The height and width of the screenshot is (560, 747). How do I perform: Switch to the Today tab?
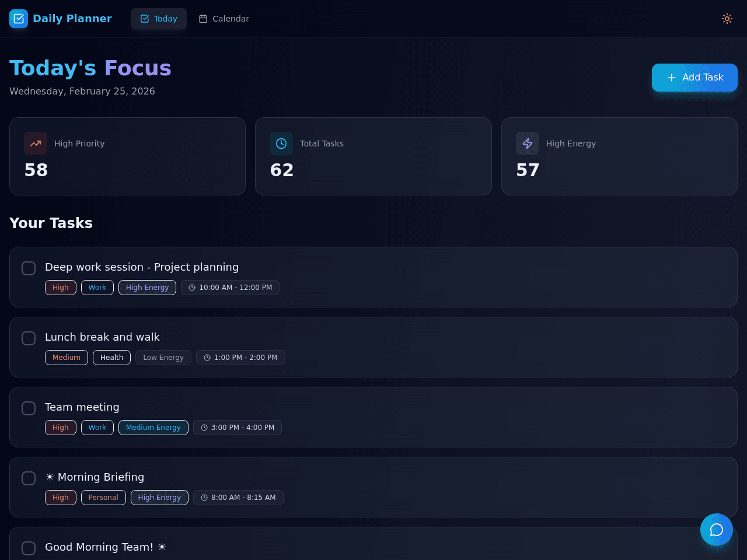[x=159, y=19]
